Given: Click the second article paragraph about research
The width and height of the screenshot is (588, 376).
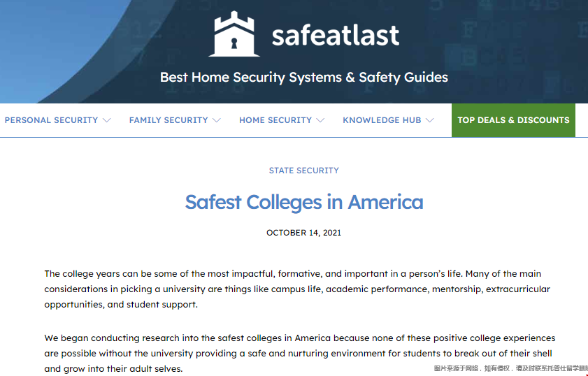Looking at the screenshot, I should (300, 353).
